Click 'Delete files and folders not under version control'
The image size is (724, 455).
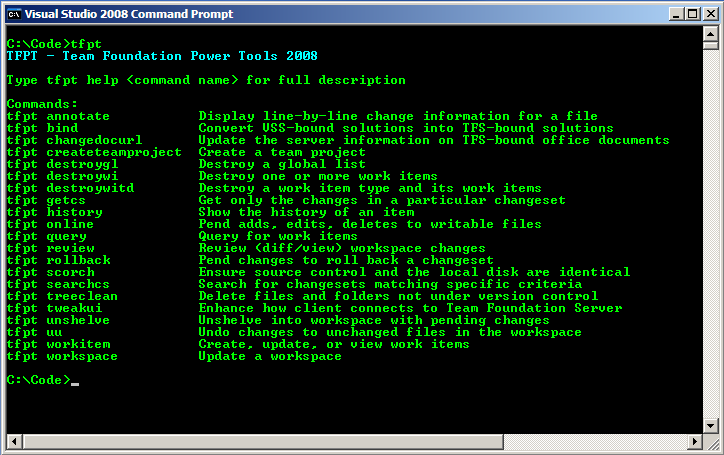click(x=398, y=296)
